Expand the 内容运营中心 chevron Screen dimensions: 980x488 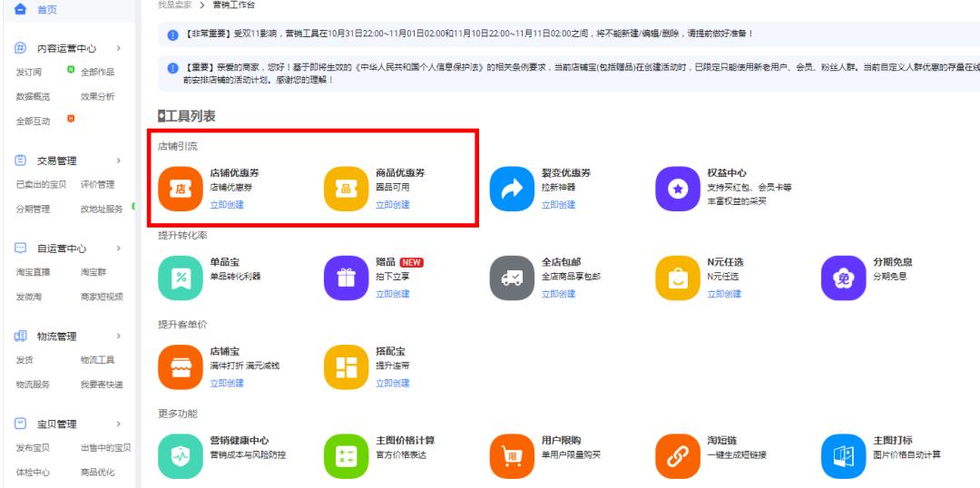pyautogui.click(x=118, y=48)
